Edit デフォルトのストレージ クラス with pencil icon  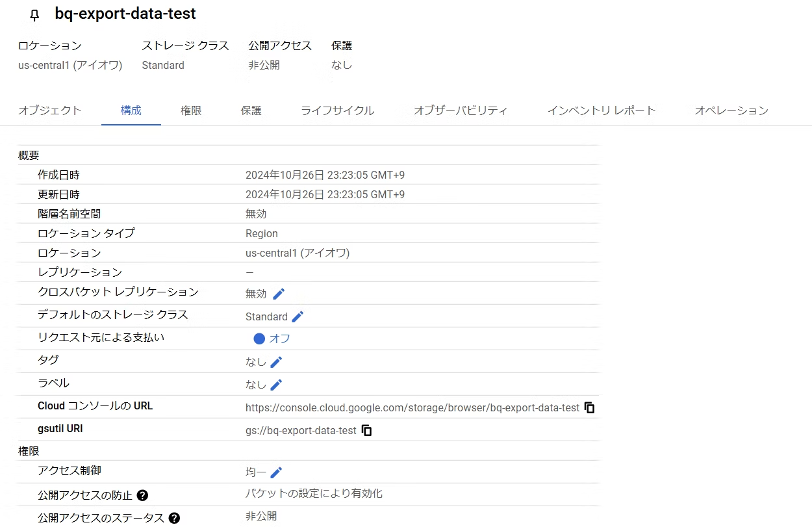[x=298, y=316]
